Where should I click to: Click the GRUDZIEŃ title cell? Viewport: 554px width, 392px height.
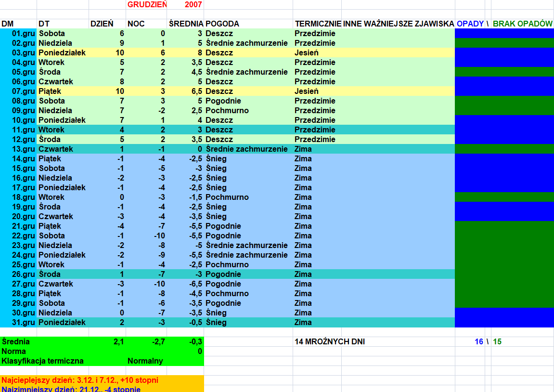coord(146,4)
